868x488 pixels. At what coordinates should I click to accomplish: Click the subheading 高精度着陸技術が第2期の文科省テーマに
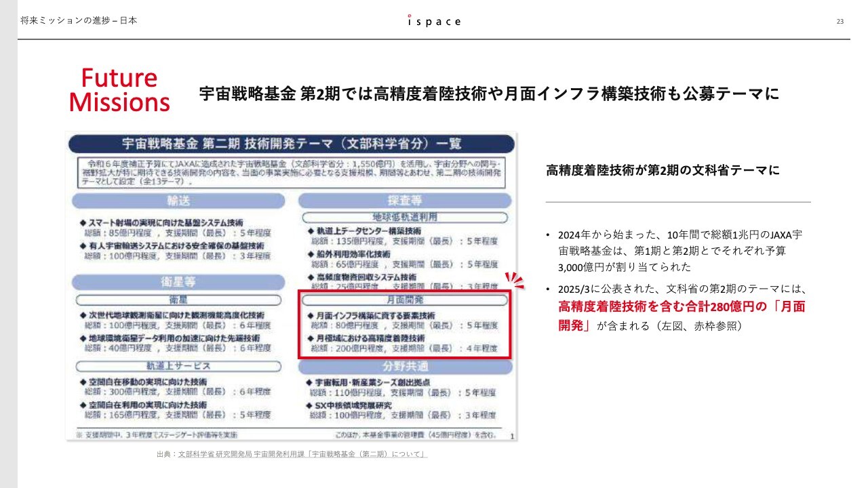[663, 171]
